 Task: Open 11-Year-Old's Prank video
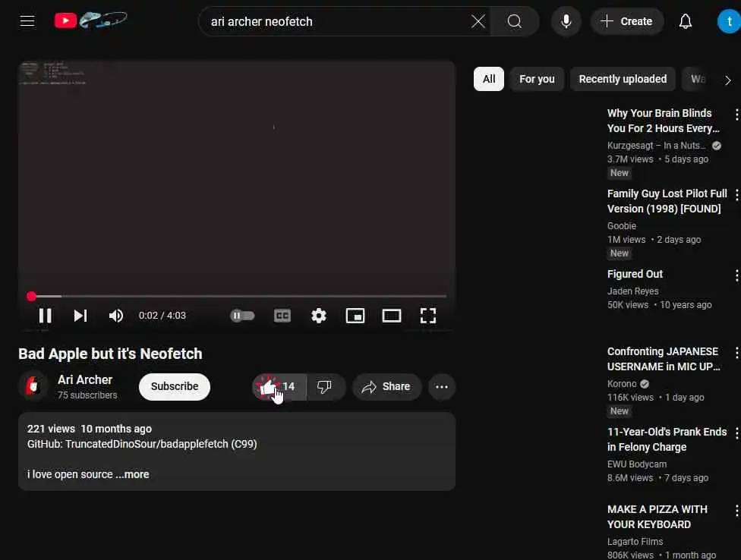[x=667, y=439]
